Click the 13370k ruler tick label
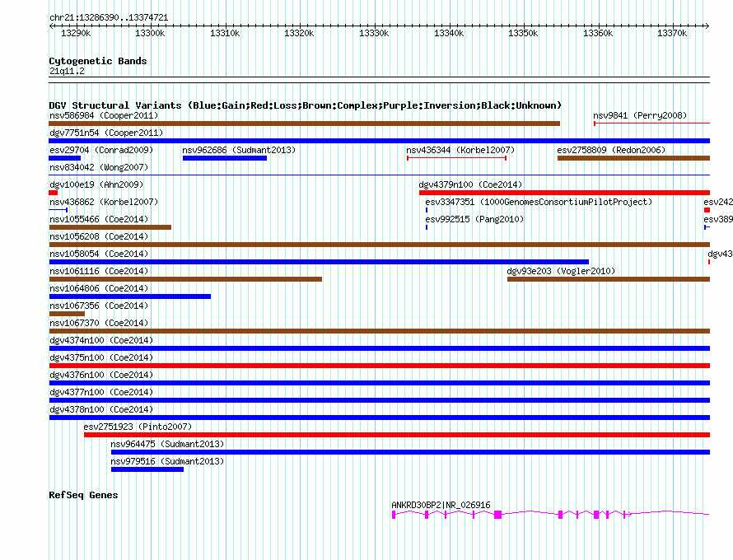 pyautogui.click(x=672, y=33)
